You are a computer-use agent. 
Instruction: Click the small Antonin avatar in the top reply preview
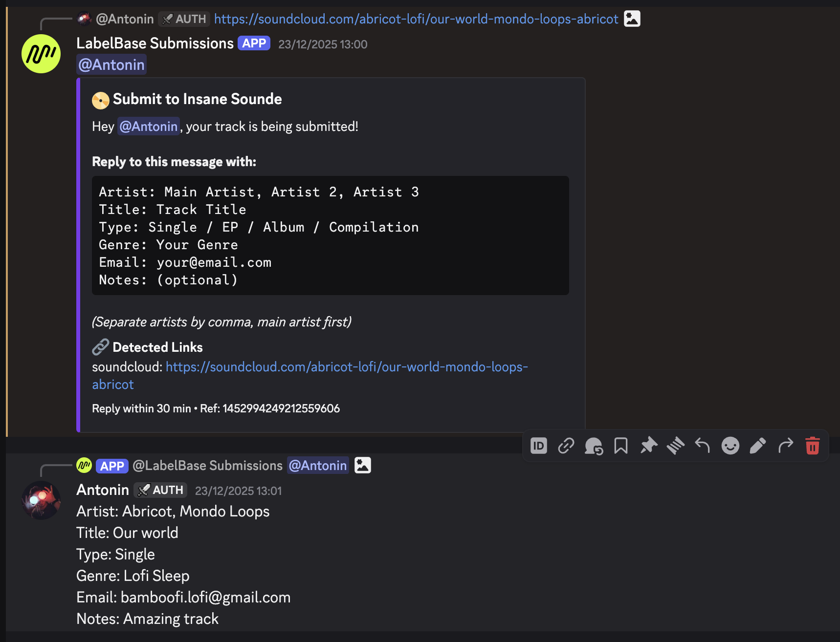[x=85, y=19]
